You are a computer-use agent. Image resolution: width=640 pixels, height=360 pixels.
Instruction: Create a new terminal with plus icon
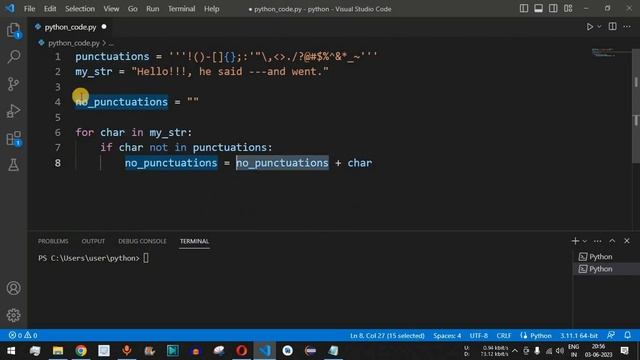[x=575, y=241]
